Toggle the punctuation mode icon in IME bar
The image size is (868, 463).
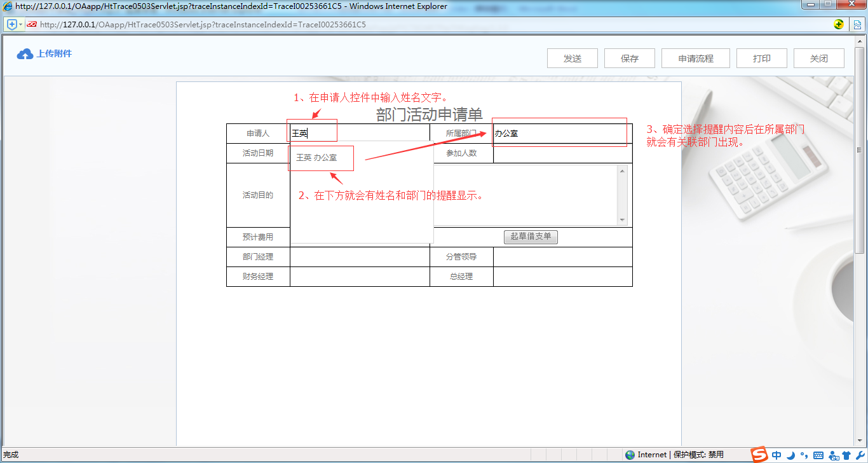click(x=804, y=455)
